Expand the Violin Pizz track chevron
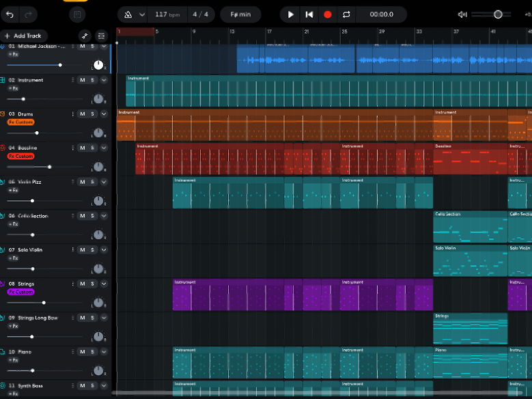Image resolution: width=532 pixels, height=399 pixels. click(104, 182)
